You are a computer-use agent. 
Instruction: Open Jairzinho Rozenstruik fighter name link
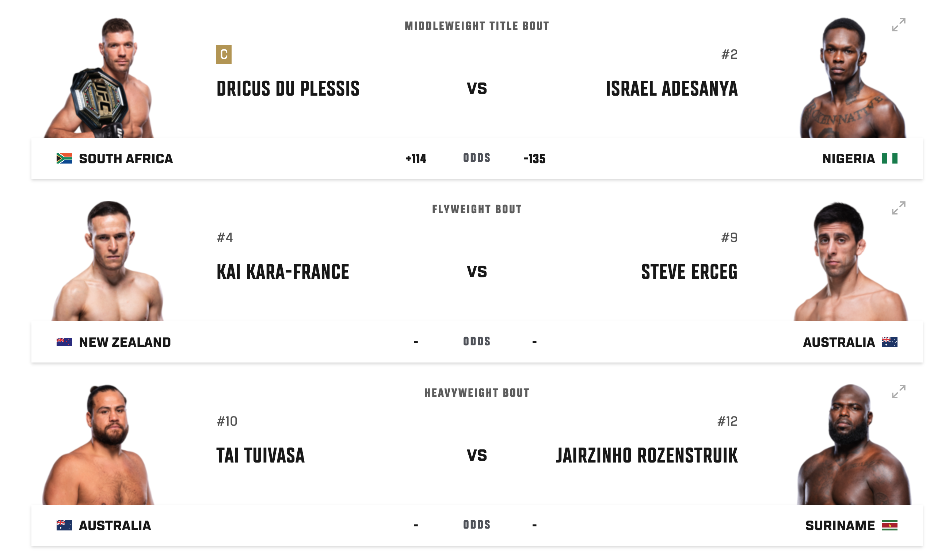click(x=647, y=456)
